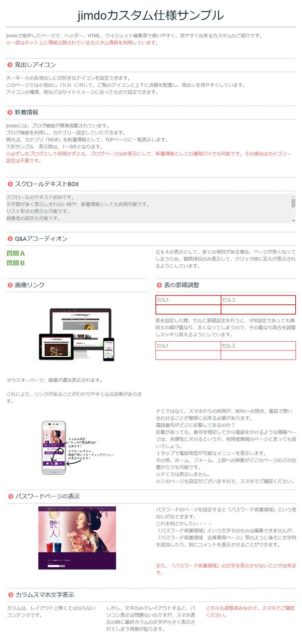Click the 新着情報 heading text
The height and width of the screenshot is (644, 302).
click(27, 112)
